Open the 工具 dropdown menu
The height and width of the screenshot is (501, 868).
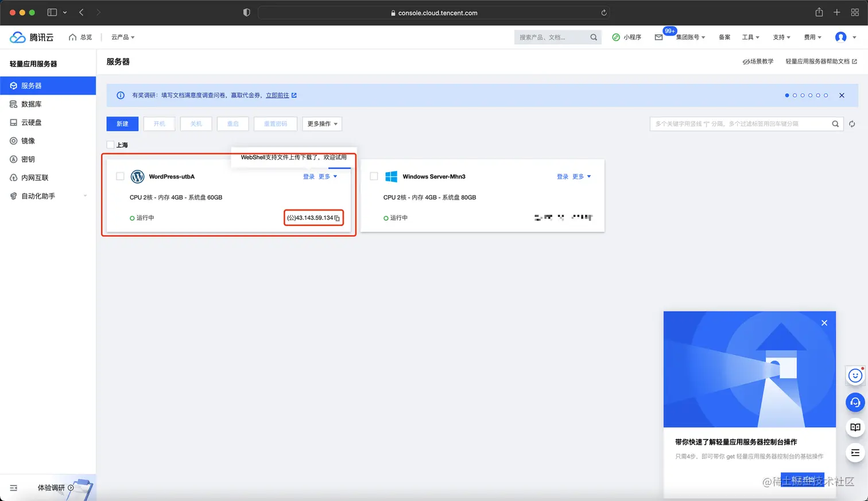[750, 37]
